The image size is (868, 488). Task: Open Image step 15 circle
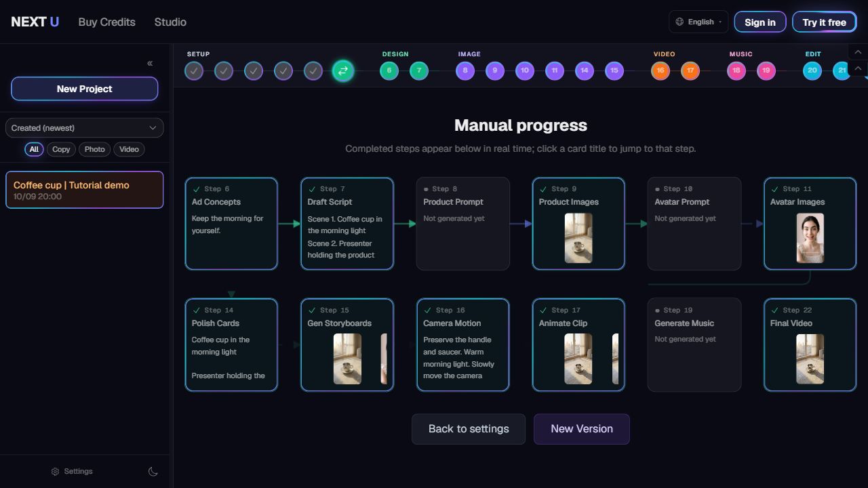point(614,70)
